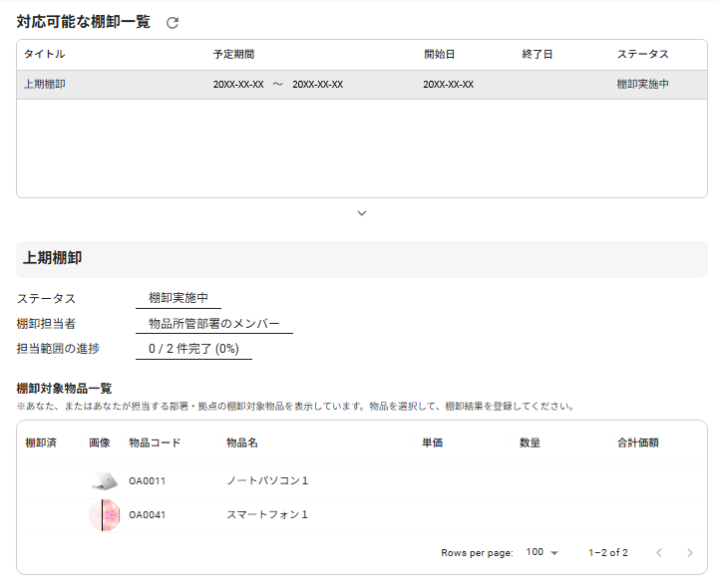The width and height of the screenshot is (718, 588).
Task: Open the スマートフォン1 item thumbnail
Action: [x=105, y=515]
